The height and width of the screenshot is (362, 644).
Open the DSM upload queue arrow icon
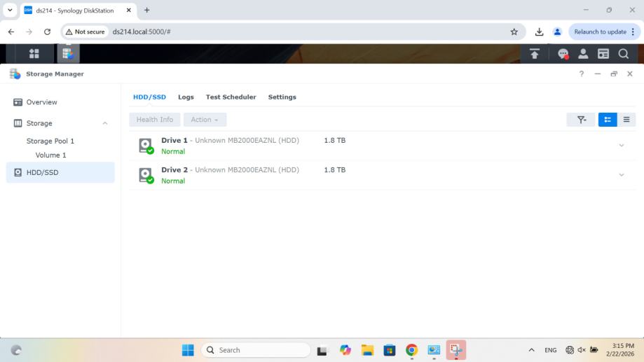pos(535,54)
